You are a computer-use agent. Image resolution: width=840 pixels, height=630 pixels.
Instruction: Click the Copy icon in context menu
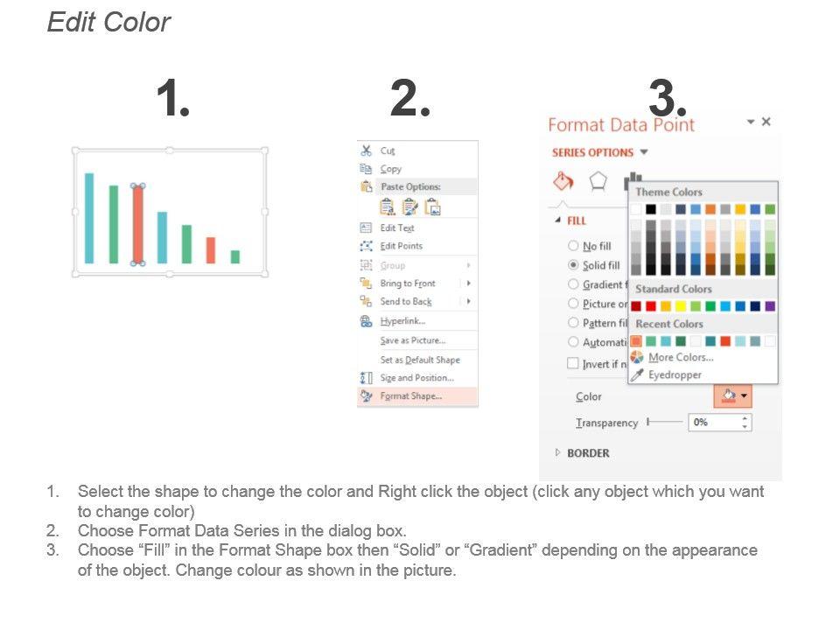tap(367, 169)
